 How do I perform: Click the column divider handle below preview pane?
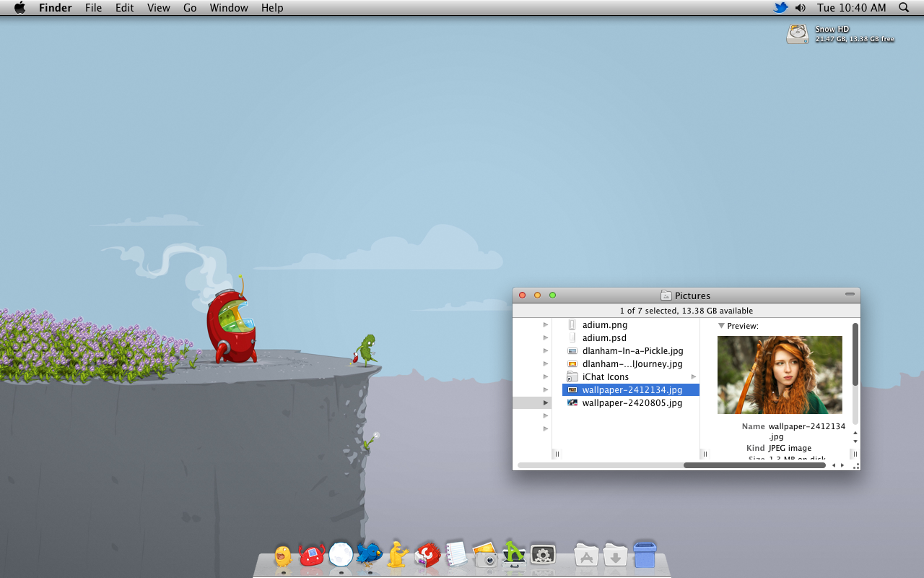coord(855,454)
